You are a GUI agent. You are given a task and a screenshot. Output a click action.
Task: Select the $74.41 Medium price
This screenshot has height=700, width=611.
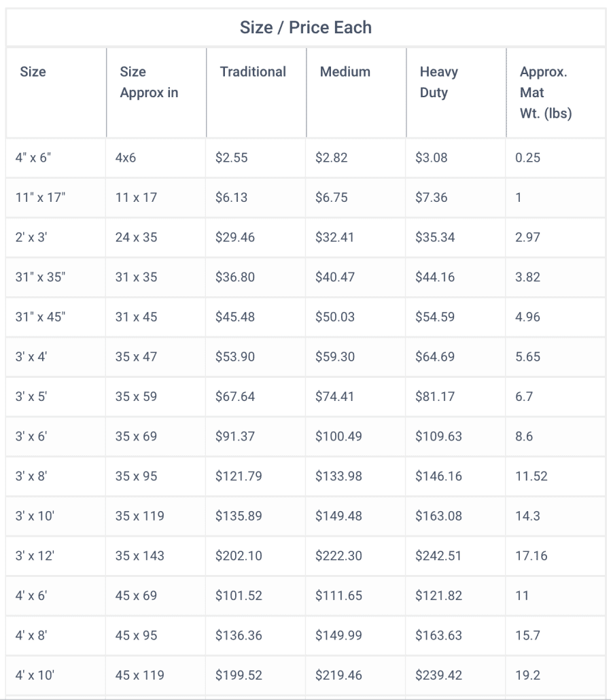coord(334,396)
